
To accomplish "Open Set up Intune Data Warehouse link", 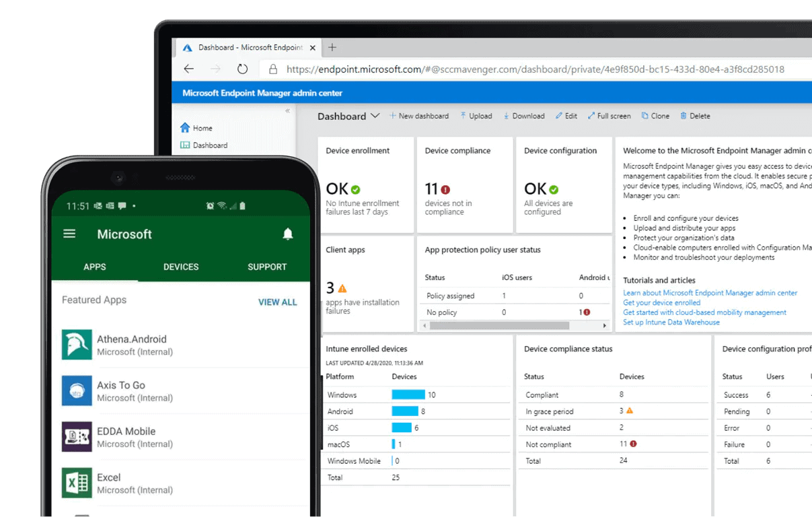I will tap(671, 322).
